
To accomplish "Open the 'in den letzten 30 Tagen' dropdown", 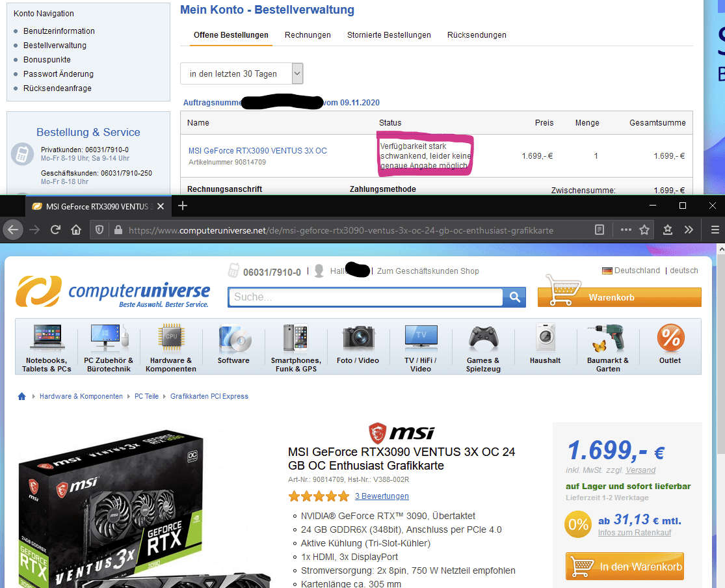I will click(241, 73).
